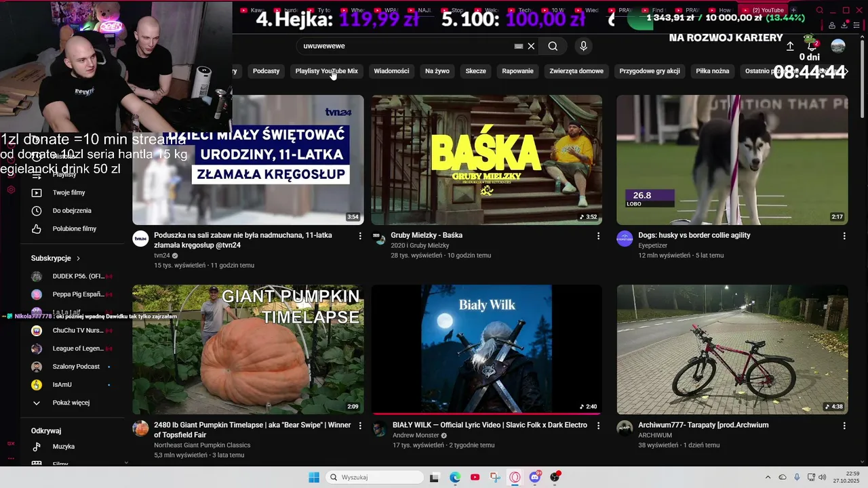Select the Skecze filter chip

tap(475, 71)
